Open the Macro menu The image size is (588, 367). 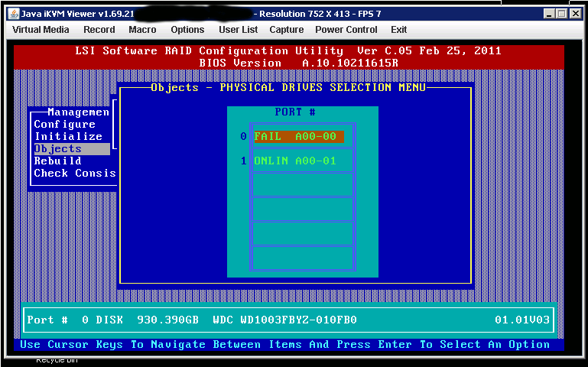tap(143, 30)
